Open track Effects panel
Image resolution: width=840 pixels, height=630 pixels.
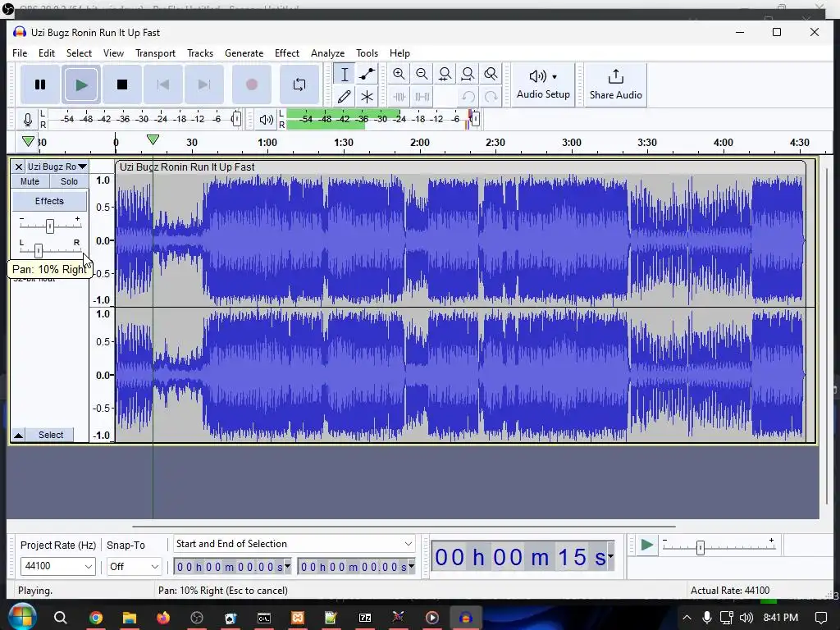[x=49, y=202]
